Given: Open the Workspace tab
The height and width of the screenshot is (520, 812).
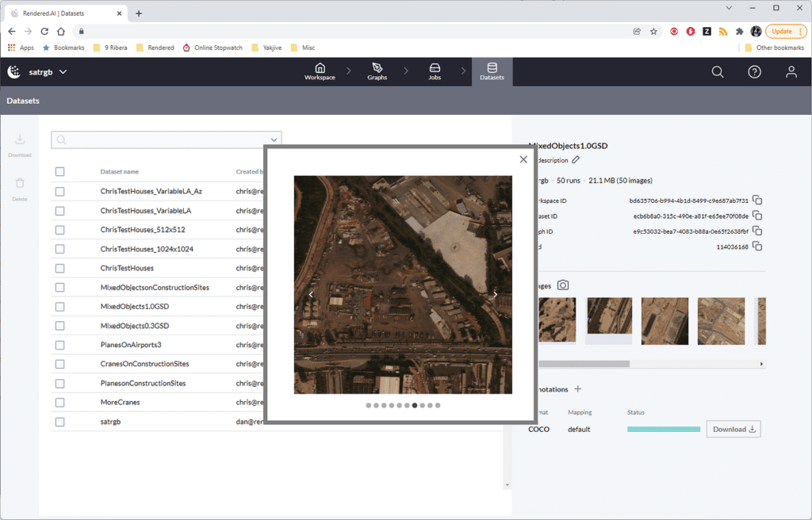Looking at the screenshot, I should coord(320,71).
